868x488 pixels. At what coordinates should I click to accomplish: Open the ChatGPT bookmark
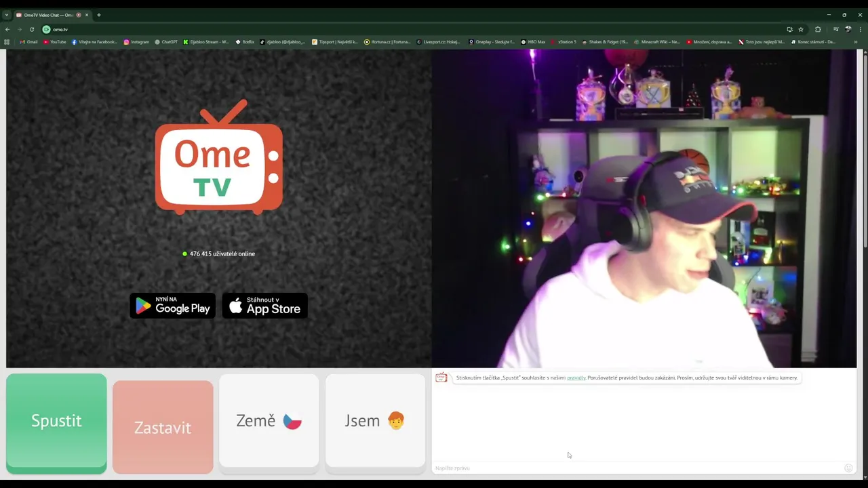[x=166, y=42]
